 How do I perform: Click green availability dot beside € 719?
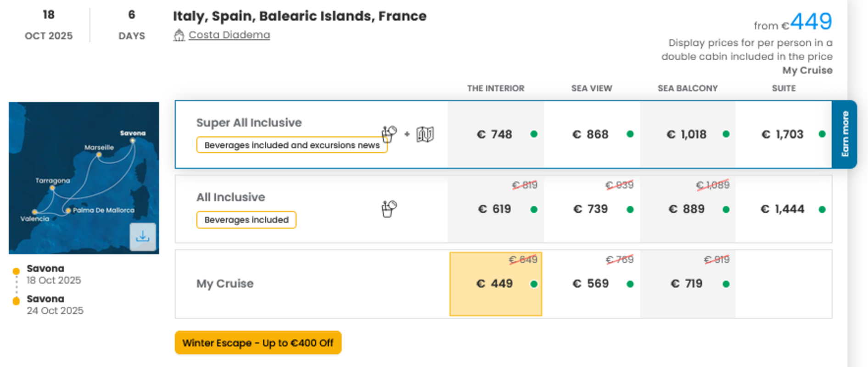click(x=726, y=284)
